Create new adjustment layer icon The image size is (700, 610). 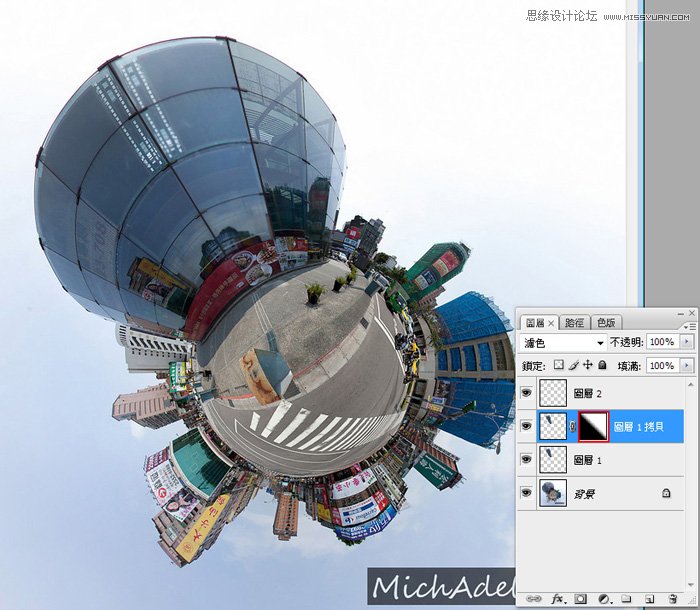click(603, 598)
